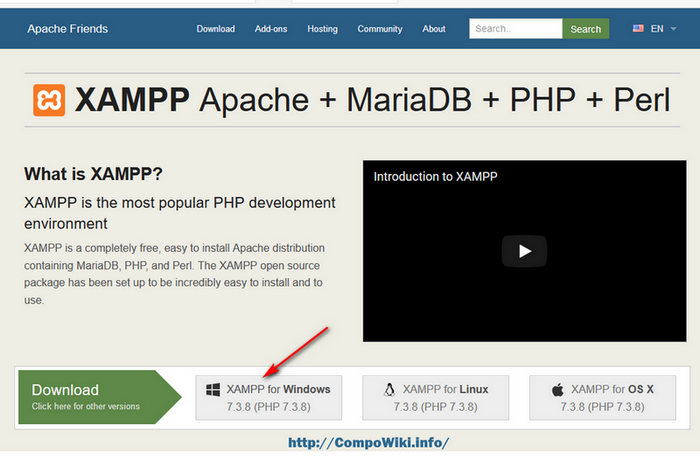
Task: Click the Introduction to XAMPP video title
Action: (x=435, y=176)
